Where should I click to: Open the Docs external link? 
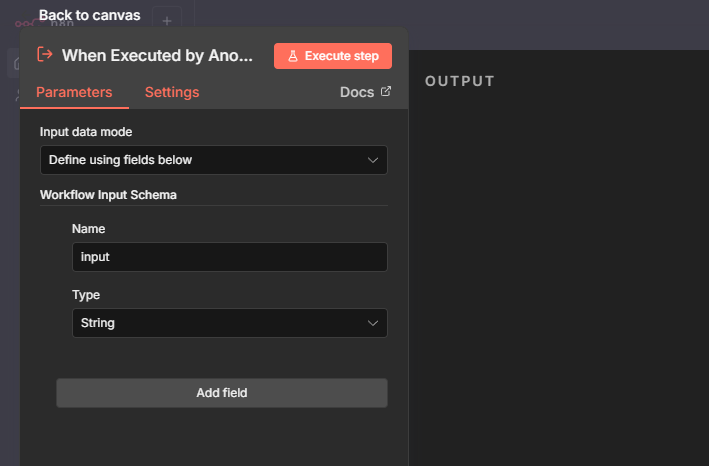(365, 92)
